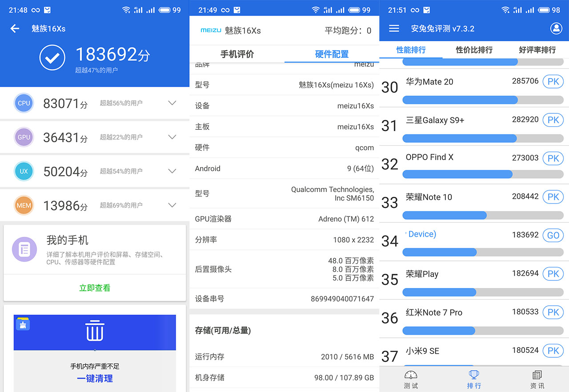This screenshot has width=569, height=392.
Task: Expand the GPU score details chevron
Action: (x=172, y=137)
